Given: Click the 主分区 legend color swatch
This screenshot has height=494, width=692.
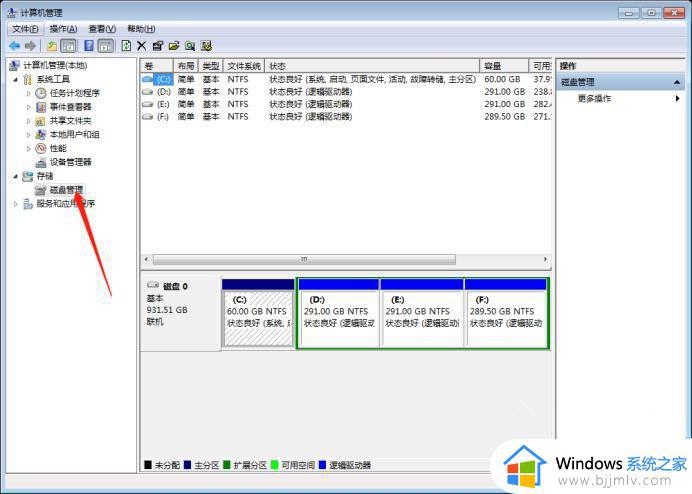Looking at the screenshot, I should [187, 465].
